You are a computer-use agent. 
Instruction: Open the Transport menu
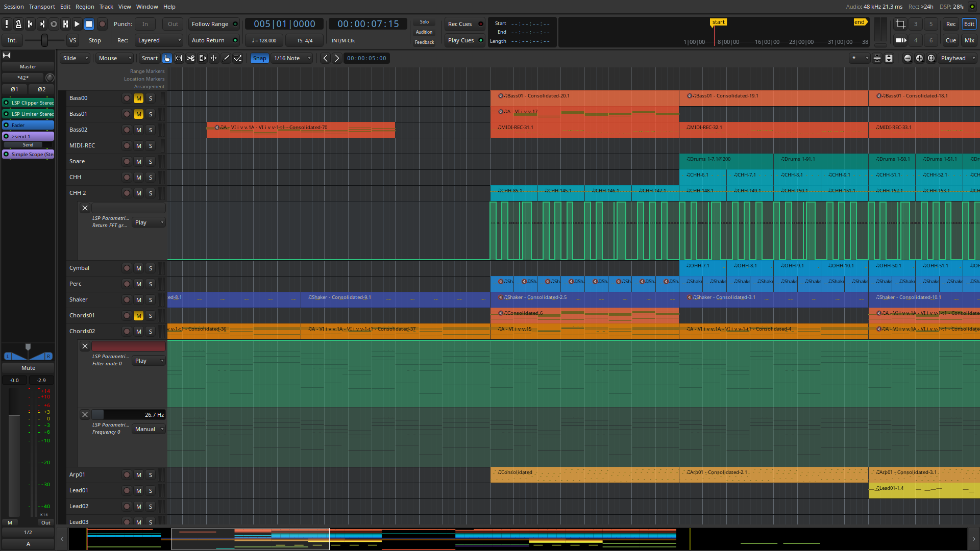[x=42, y=7]
